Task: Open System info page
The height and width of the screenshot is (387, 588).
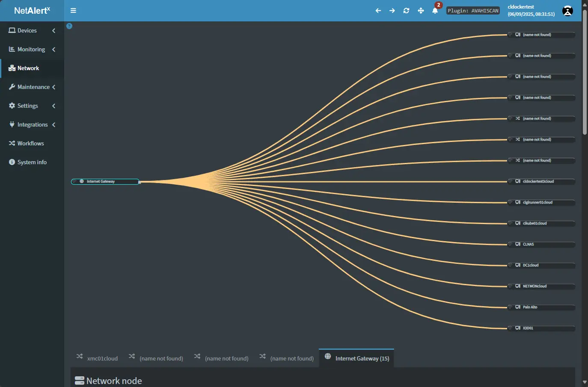Action: (x=32, y=162)
